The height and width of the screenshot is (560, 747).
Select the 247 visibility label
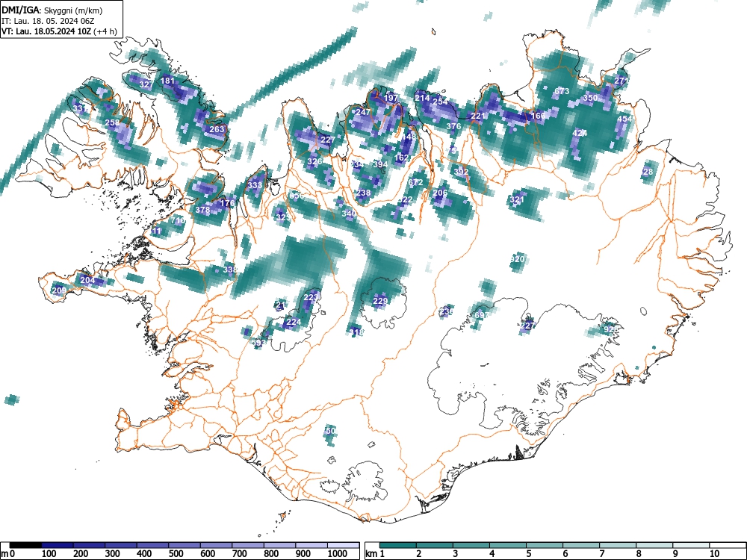(x=363, y=112)
